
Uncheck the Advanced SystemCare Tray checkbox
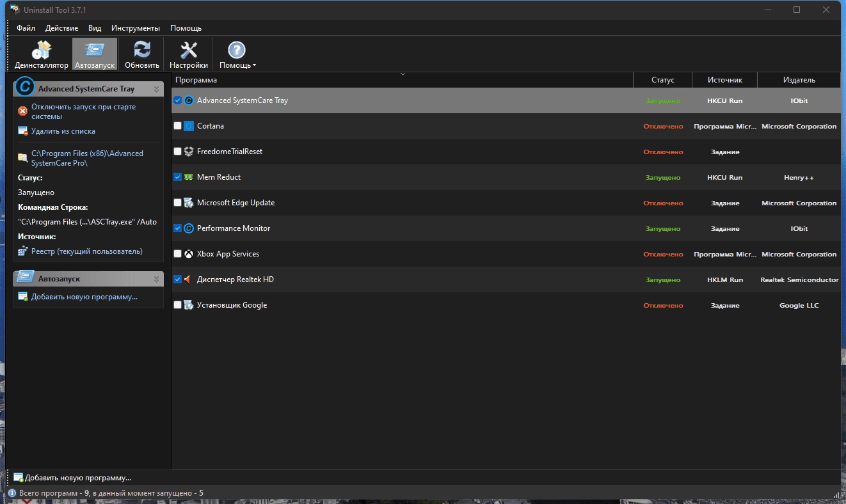click(178, 100)
